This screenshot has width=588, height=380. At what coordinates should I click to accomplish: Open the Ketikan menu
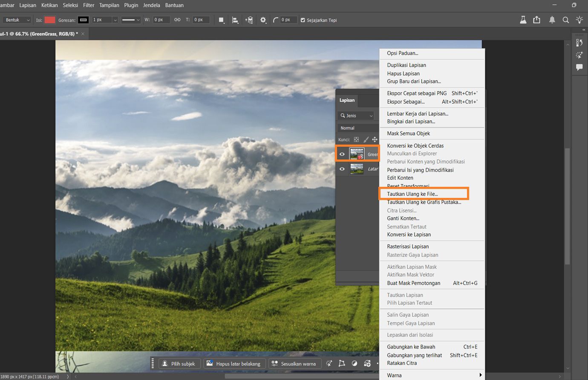click(49, 5)
